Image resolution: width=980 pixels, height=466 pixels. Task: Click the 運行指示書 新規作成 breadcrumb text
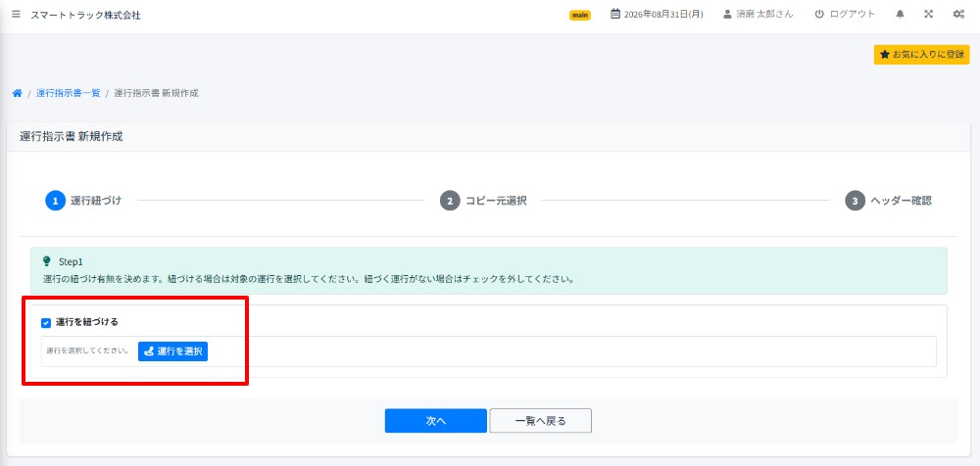156,93
